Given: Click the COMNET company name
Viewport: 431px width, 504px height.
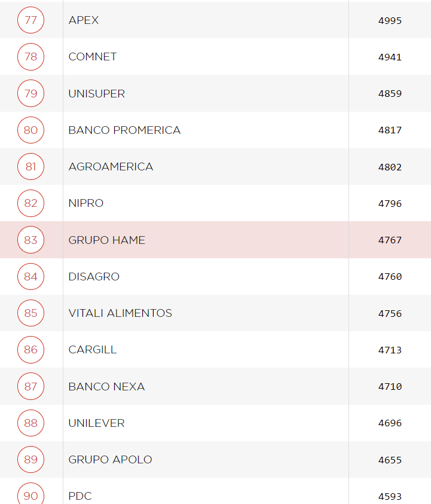Looking at the screenshot, I should click(x=93, y=57).
